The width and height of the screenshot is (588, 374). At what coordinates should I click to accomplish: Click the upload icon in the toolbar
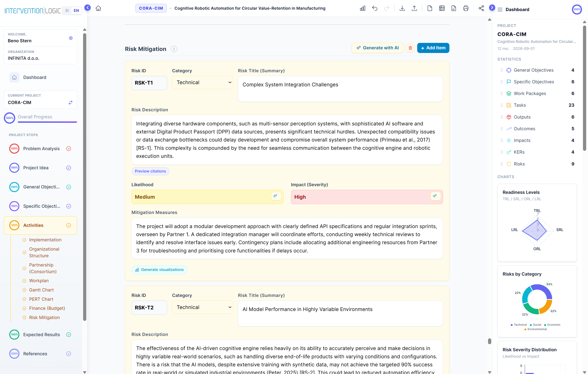414,8
